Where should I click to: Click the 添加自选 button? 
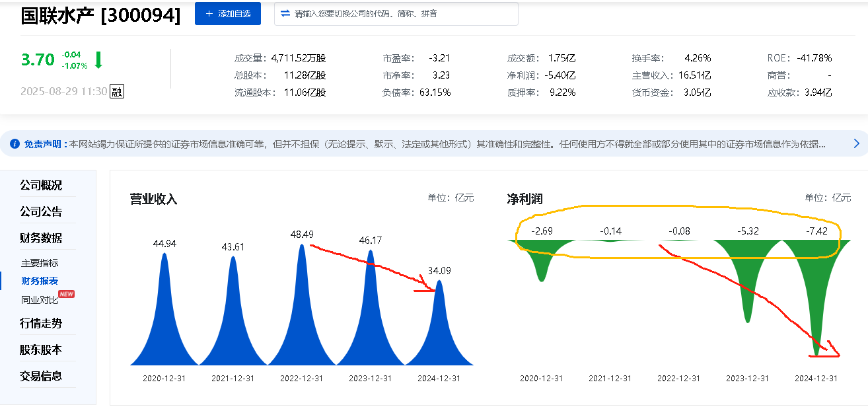tap(228, 14)
